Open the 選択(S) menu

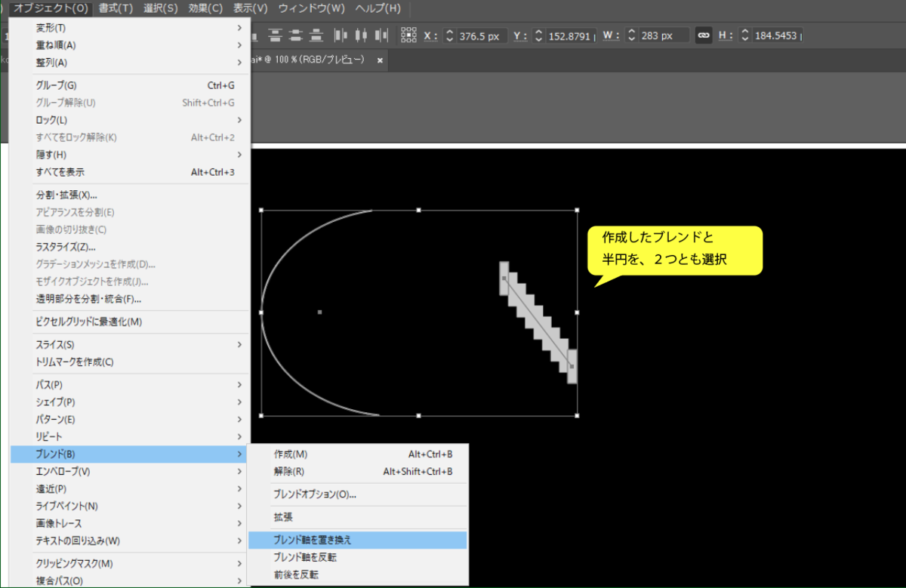click(x=161, y=8)
